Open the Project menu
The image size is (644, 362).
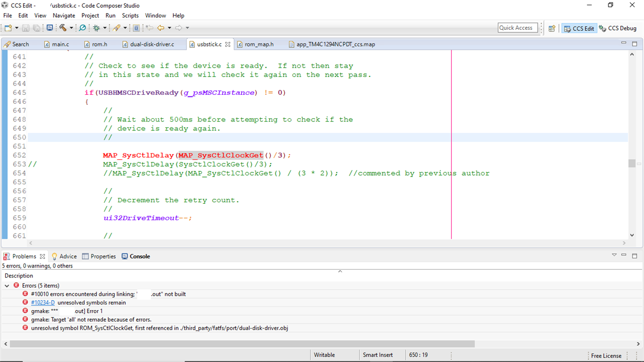(x=90, y=16)
